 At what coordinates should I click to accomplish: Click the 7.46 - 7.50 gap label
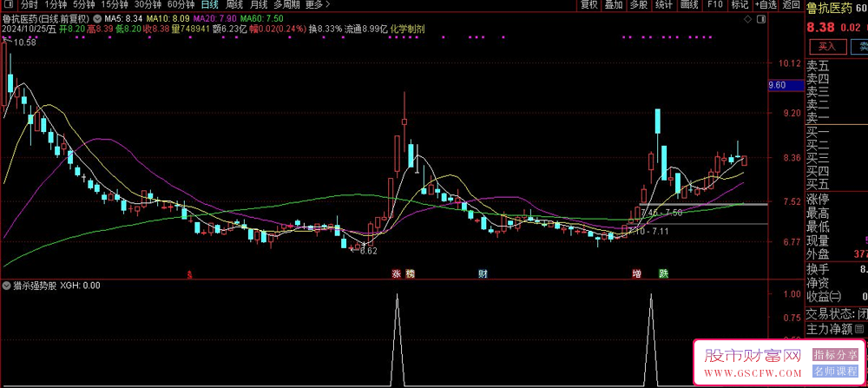pos(661,212)
